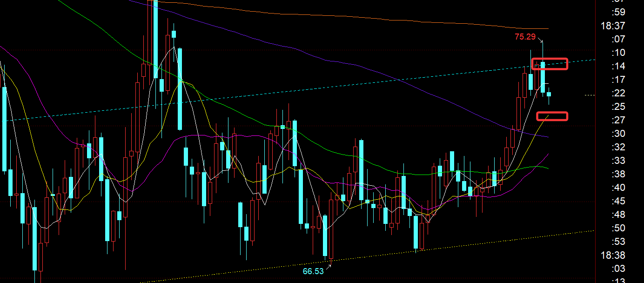Select the :27 time entry
644x283 pixels.
(619, 120)
